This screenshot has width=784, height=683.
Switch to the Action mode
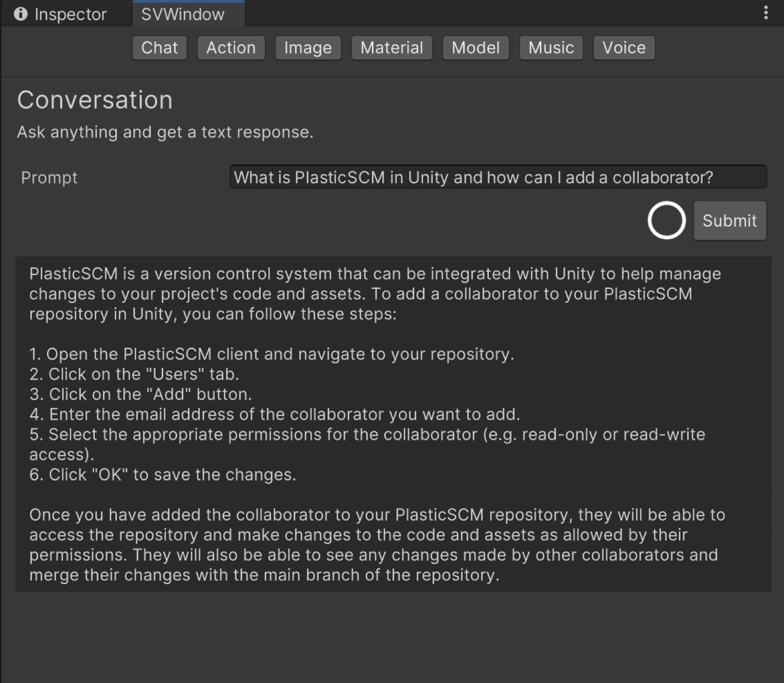point(231,48)
